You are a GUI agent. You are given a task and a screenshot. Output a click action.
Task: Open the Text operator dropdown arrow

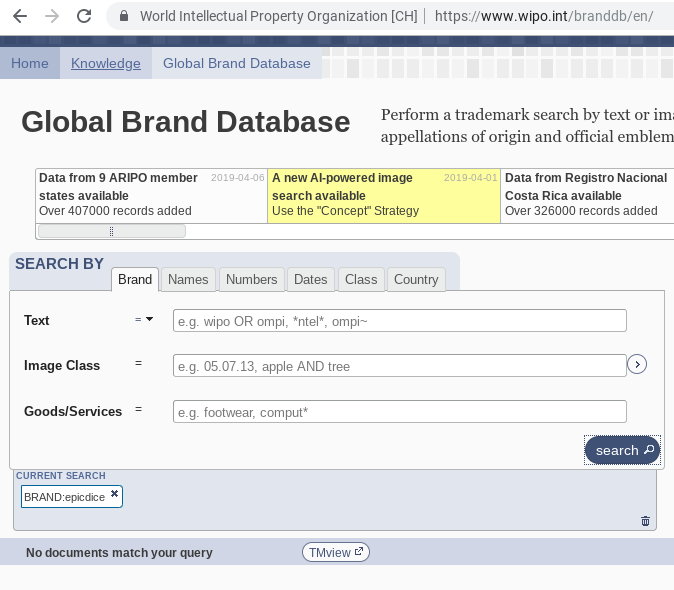(x=149, y=319)
